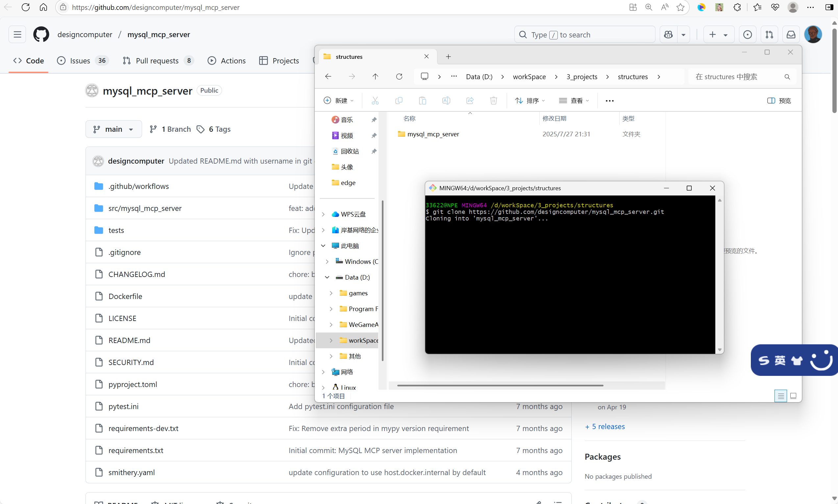Screen dimensions: 838x504
Task: Switch to large thumbnails view layout
Action: click(793, 396)
